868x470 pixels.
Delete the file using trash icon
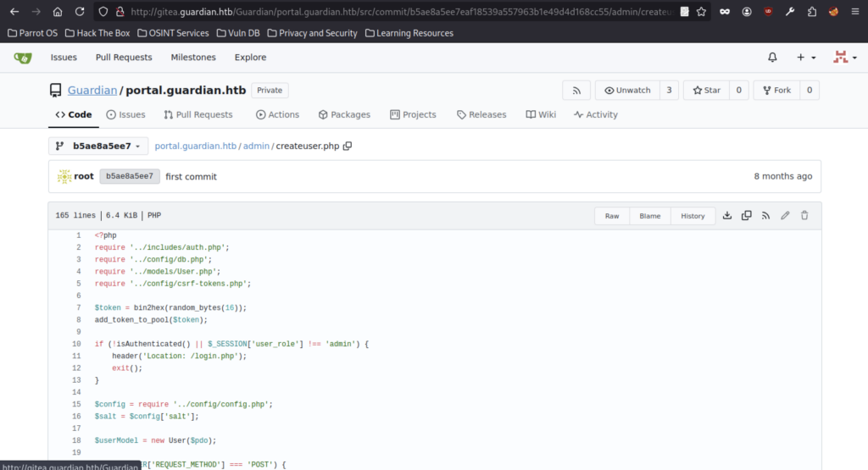click(x=804, y=216)
